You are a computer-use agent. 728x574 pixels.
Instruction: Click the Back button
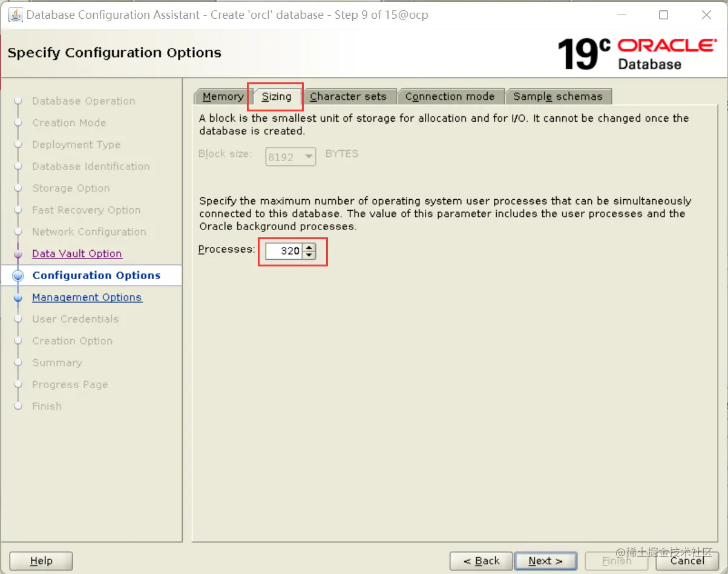click(x=482, y=561)
